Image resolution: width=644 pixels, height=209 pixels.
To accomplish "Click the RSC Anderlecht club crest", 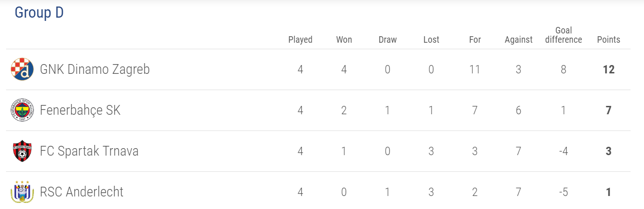I will [x=22, y=192].
